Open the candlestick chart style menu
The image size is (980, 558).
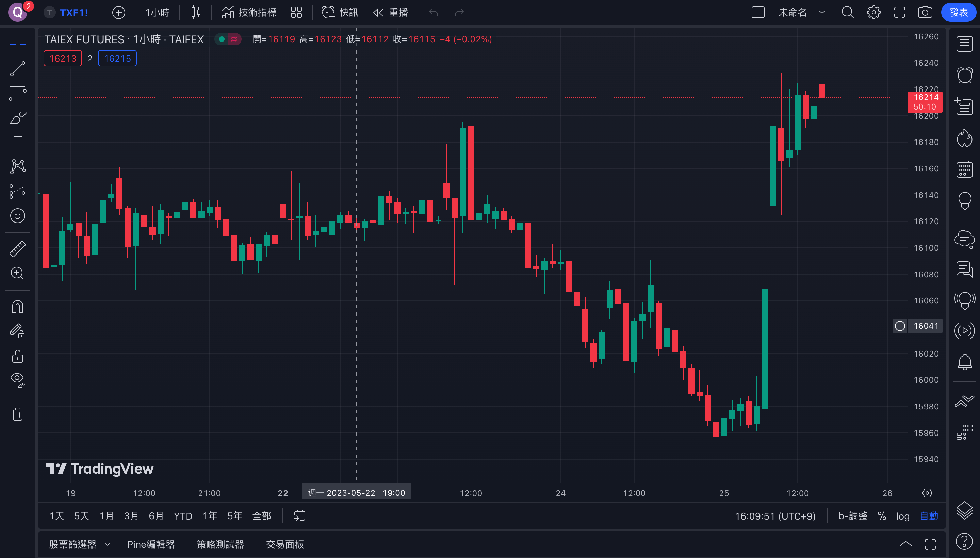[196, 13]
